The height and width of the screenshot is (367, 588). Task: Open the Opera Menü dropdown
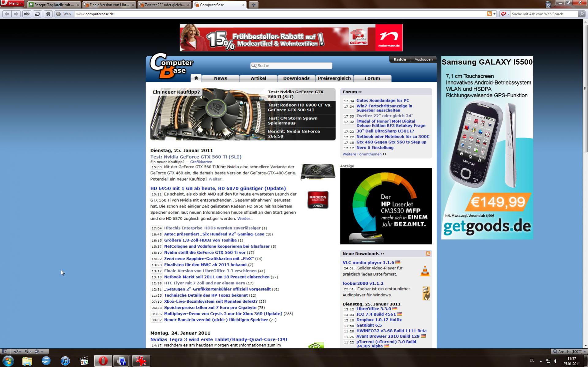[x=12, y=3]
